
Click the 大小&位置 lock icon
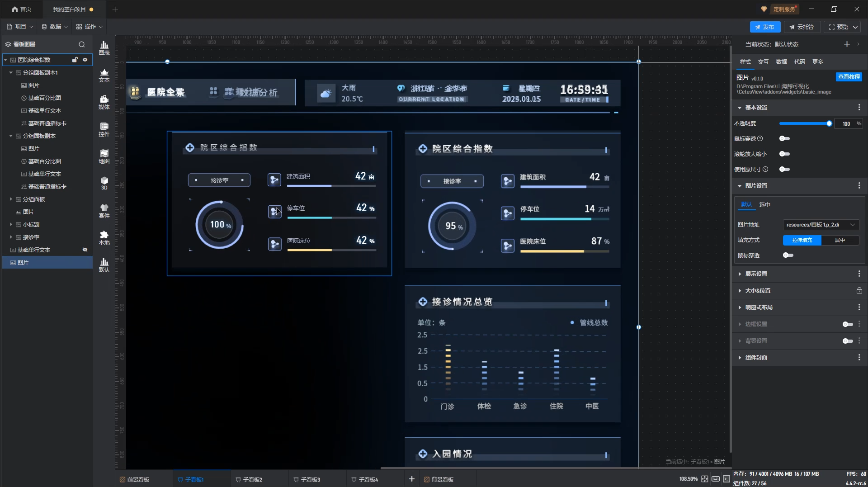(859, 291)
